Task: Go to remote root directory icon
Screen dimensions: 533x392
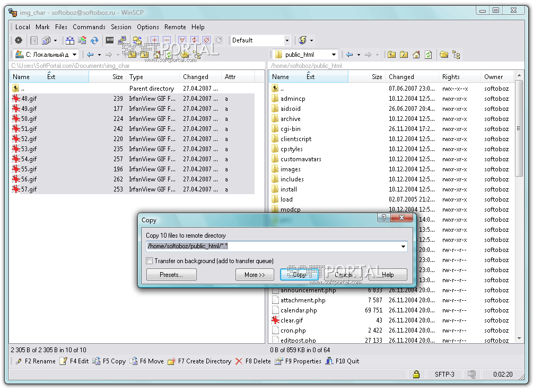Action: pyautogui.click(x=404, y=55)
